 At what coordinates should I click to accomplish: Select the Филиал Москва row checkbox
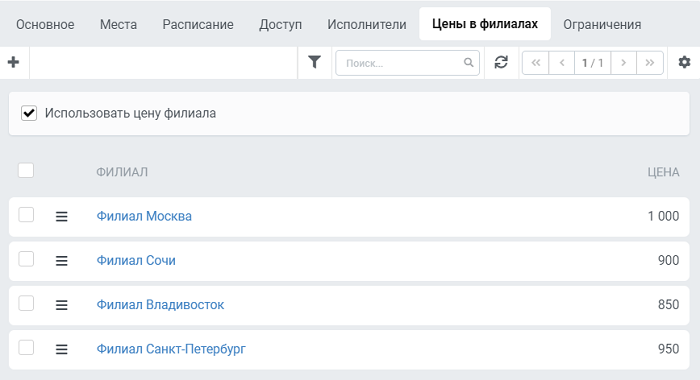coord(26,215)
